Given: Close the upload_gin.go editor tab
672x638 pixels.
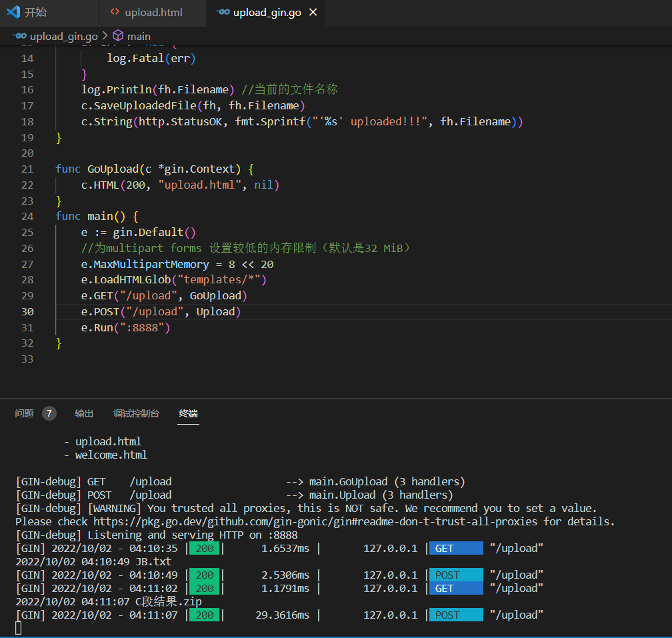Looking at the screenshot, I should [x=313, y=12].
